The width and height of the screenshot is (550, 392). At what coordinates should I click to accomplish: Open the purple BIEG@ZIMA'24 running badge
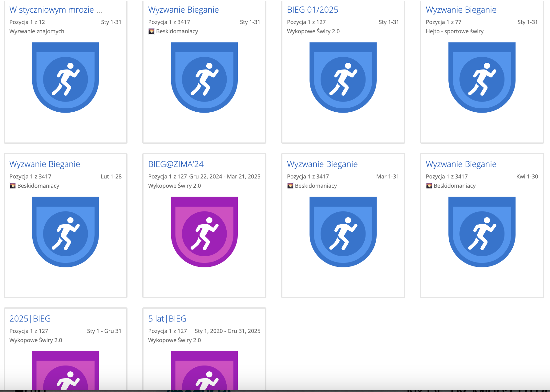point(204,232)
